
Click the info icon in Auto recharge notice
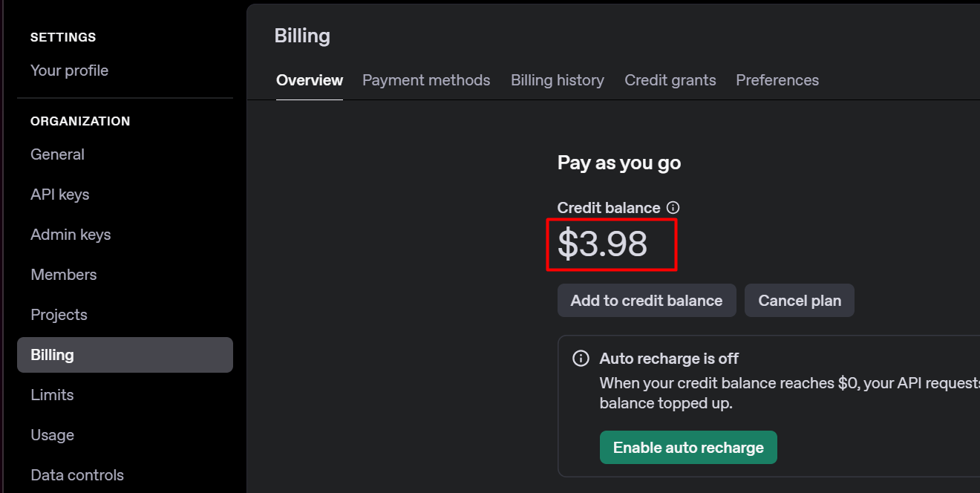pos(581,359)
